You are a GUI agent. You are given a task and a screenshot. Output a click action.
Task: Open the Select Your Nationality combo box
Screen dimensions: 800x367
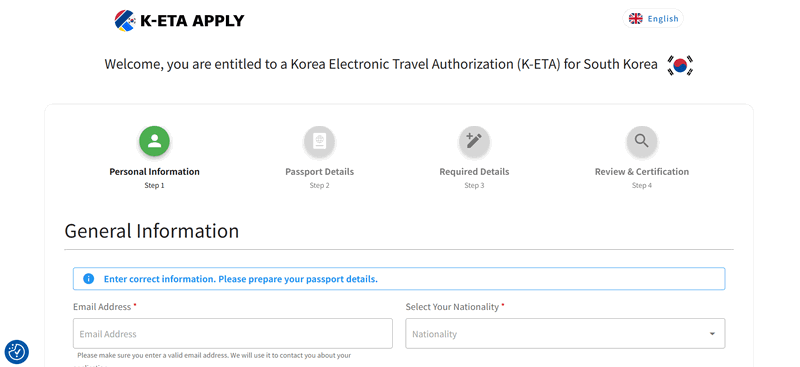(565, 334)
